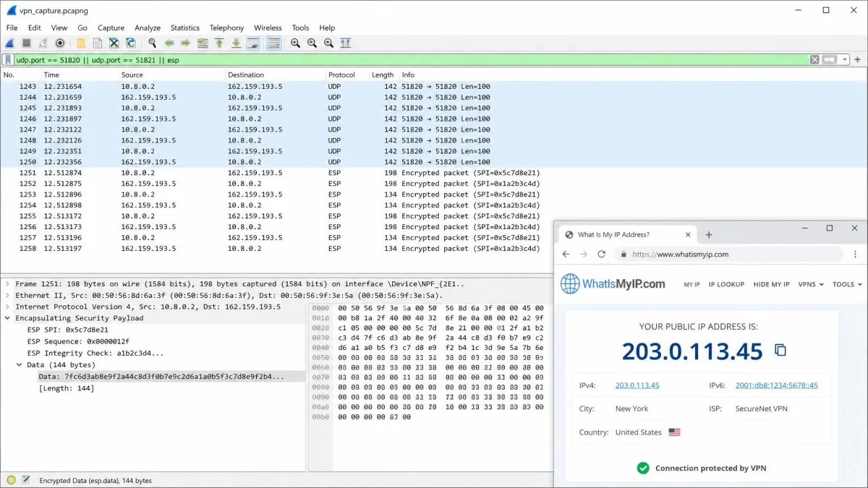Open the Analyze menu
Screen dimensions: 868x488
pyautogui.click(x=148, y=27)
